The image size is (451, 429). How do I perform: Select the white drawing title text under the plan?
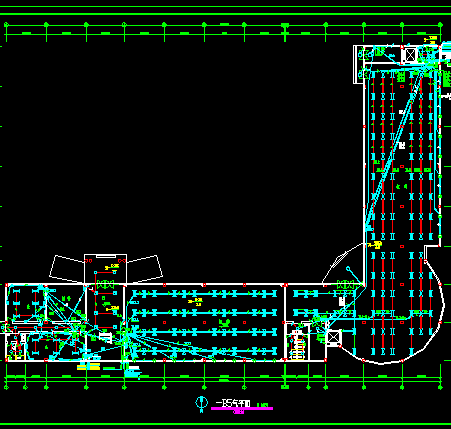click(232, 404)
